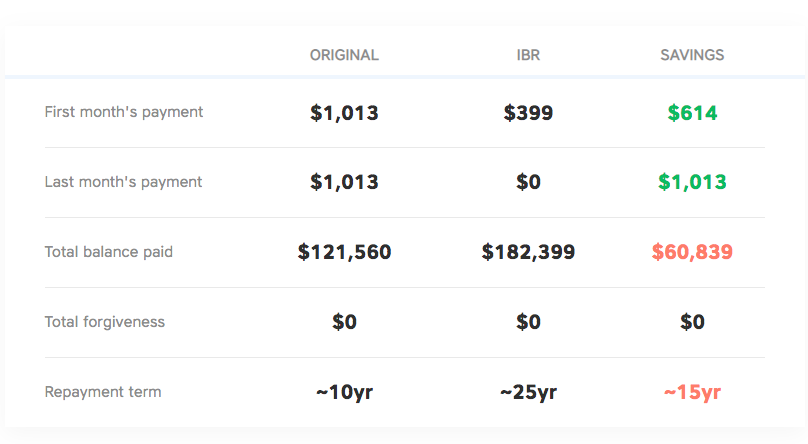Click the ~25yr IBR repayment term
Image resolution: width=808 pixels, height=444 pixels.
pos(528,393)
